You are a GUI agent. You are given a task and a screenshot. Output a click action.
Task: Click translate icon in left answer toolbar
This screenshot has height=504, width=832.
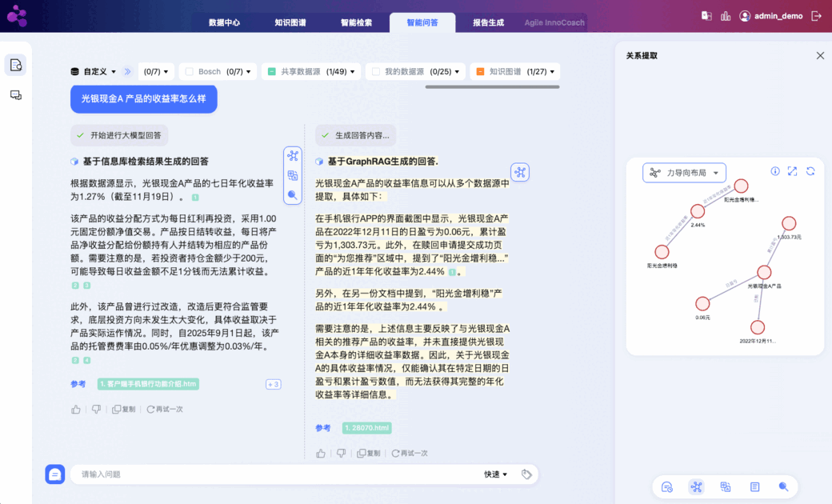(292, 176)
